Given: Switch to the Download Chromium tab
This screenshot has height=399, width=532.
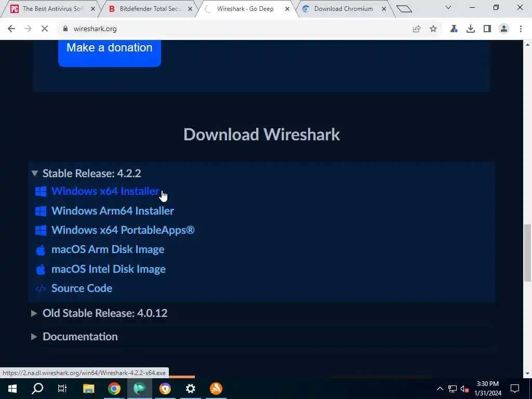Looking at the screenshot, I should coord(343,9).
